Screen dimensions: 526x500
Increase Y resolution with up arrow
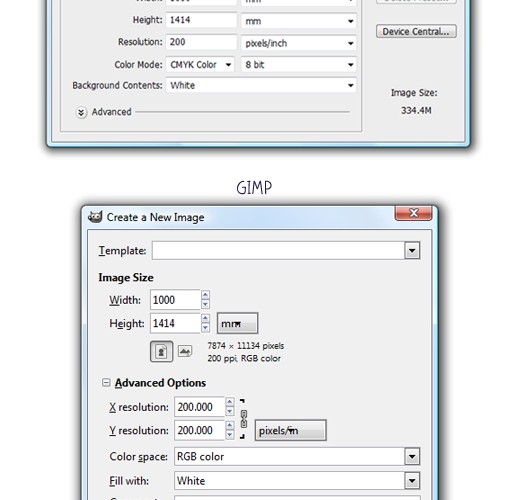(x=229, y=425)
